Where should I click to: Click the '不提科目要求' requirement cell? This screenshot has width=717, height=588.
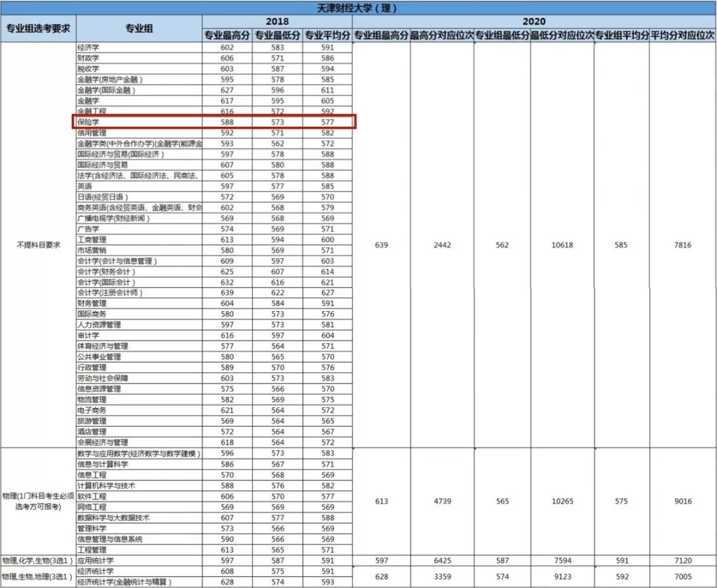39,245
